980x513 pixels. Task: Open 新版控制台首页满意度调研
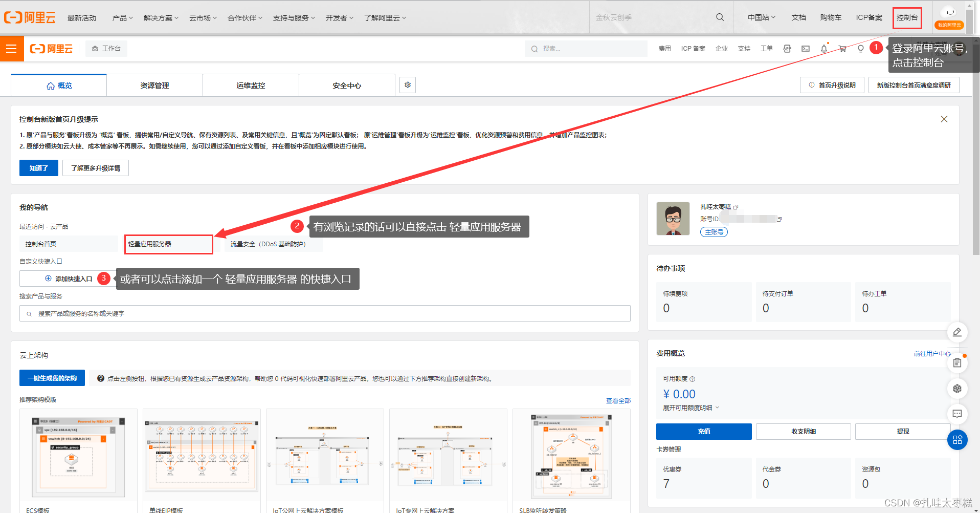tap(914, 85)
